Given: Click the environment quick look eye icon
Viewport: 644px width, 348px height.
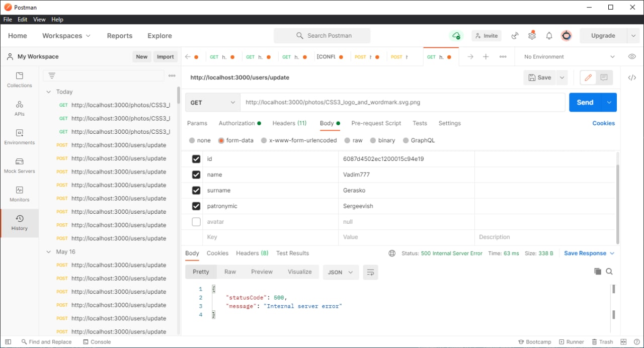Looking at the screenshot, I should coord(632,57).
